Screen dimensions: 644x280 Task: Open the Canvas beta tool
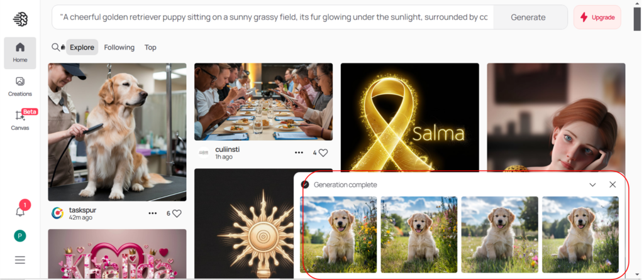click(20, 120)
